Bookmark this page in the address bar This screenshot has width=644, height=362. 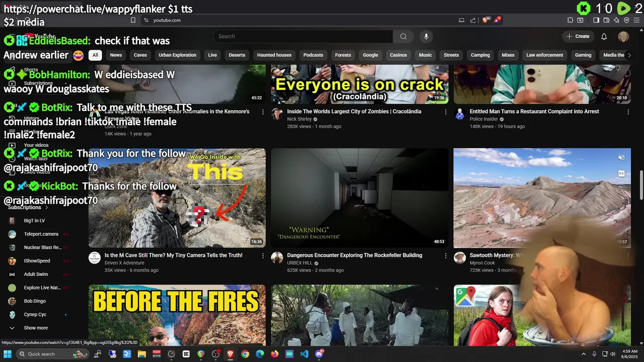[133, 20]
